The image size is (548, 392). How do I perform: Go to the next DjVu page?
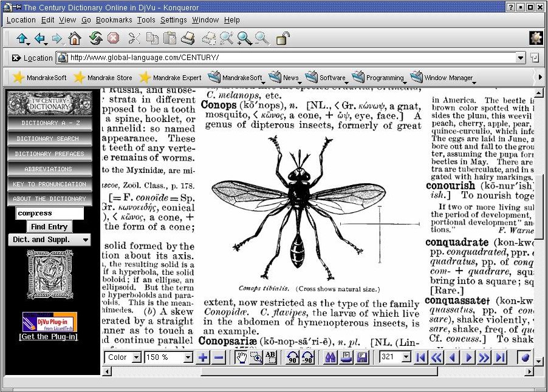468,357
